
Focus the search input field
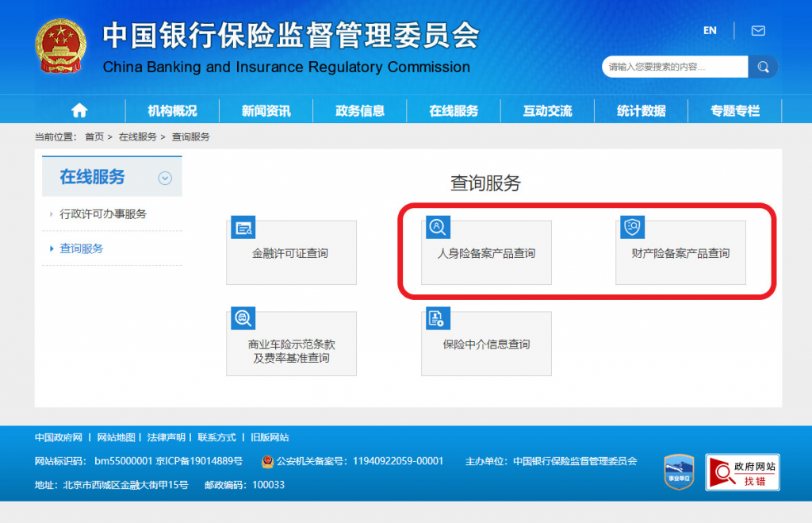pyautogui.click(x=676, y=67)
